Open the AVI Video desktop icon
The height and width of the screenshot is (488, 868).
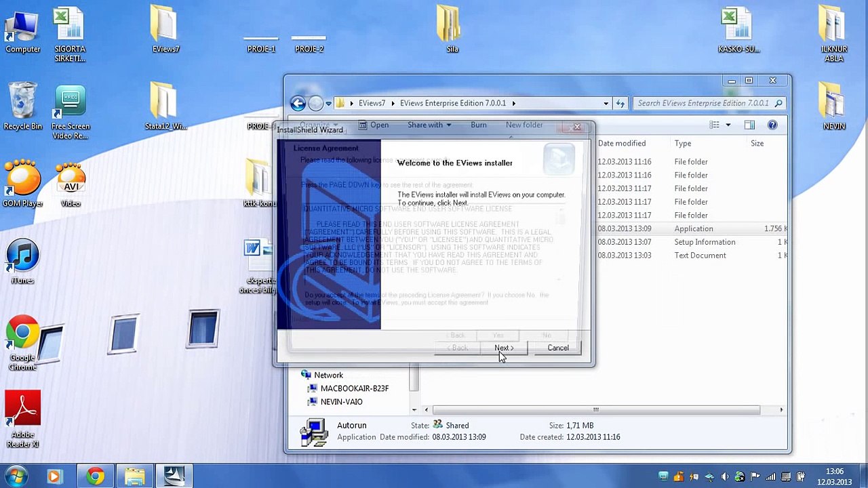(x=71, y=184)
